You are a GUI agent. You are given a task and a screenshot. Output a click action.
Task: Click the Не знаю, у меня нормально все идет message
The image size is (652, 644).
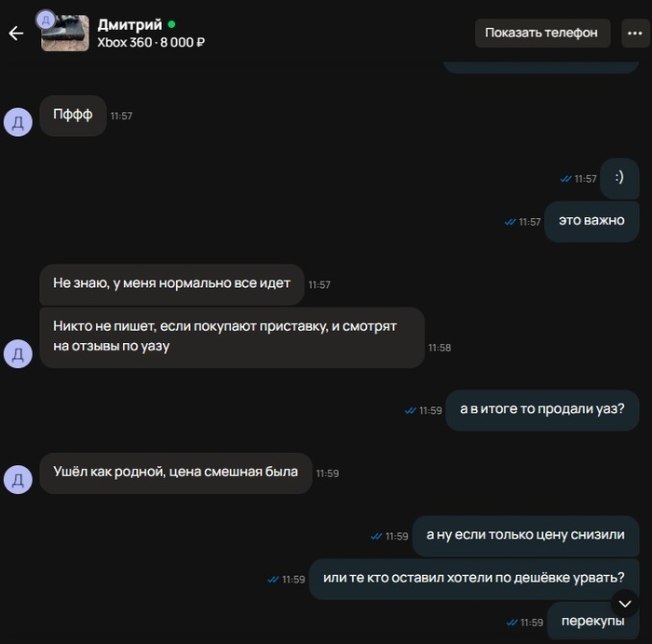[x=171, y=284]
